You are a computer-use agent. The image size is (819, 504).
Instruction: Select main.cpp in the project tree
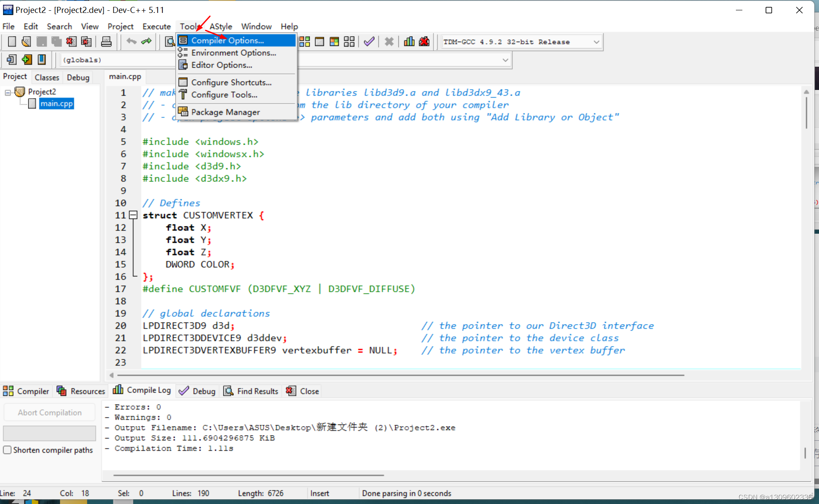pos(56,103)
